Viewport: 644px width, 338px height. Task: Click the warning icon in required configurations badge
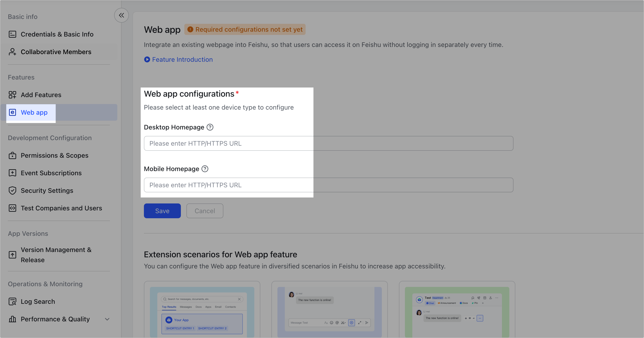pyautogui.click(x=190, y=29)
